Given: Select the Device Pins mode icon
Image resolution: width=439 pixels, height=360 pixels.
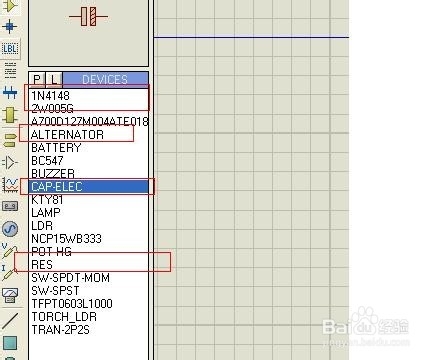Looking at the screenshot, I should click(10, 163).
